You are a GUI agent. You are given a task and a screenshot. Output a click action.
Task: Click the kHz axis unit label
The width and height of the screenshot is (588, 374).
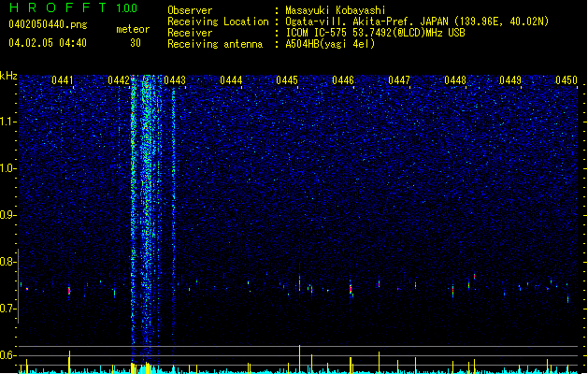[x=8, y=76]
